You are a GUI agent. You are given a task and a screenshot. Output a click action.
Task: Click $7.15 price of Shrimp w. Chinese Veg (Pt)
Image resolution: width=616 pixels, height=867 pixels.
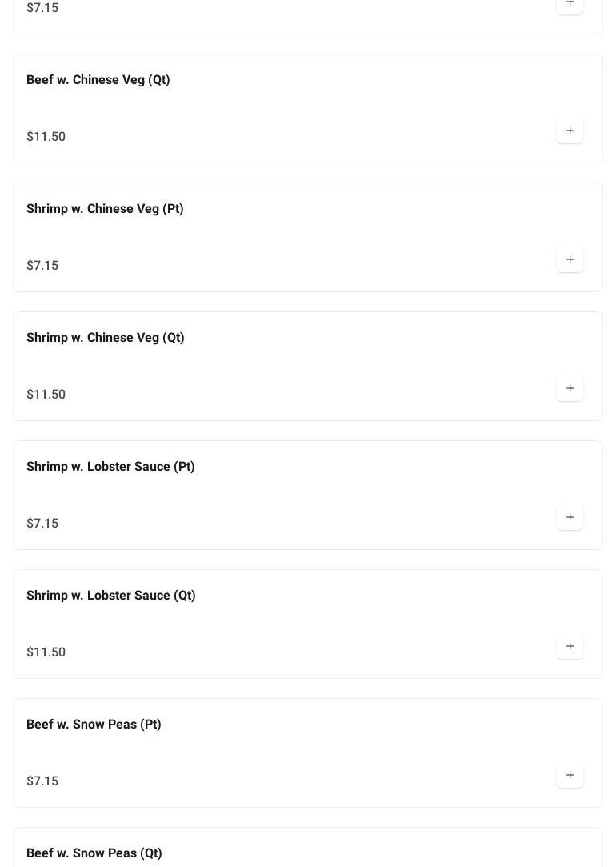(x=42, y=266)
